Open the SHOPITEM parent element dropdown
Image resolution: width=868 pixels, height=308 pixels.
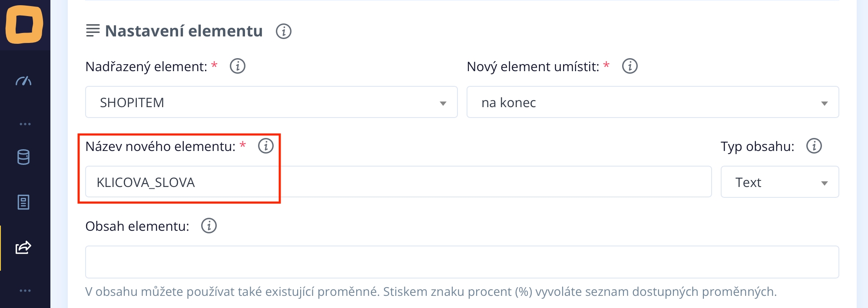[x=271, y=102]
